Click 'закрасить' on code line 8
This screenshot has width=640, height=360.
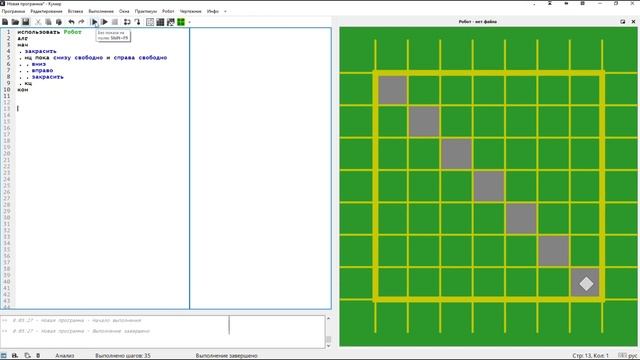pyautogui.click(x=48, y=77)
